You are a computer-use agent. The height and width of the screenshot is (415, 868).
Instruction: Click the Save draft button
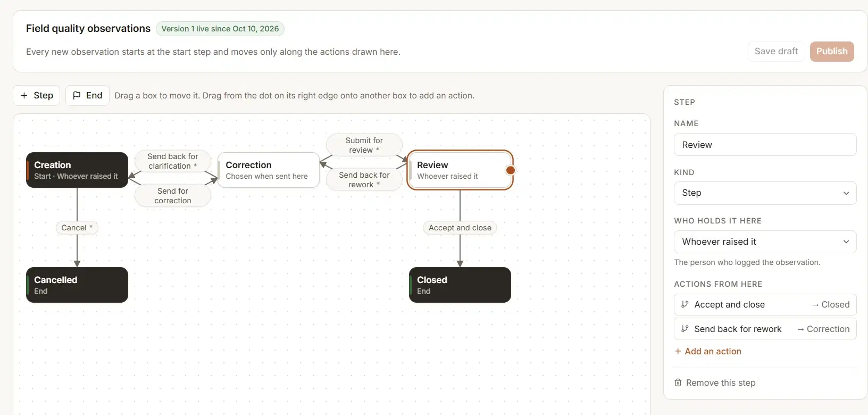tap(777, 52)
